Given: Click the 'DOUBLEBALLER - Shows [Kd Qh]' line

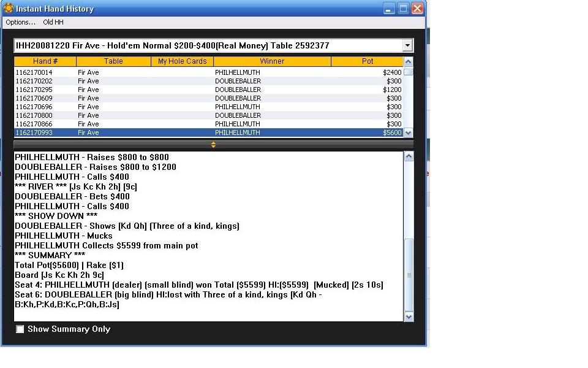Looking at the screenshot, I should coord(127,226).
